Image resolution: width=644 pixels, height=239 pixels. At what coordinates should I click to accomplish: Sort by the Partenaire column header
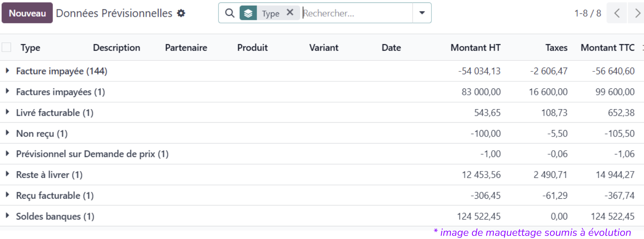coord(186,48)
